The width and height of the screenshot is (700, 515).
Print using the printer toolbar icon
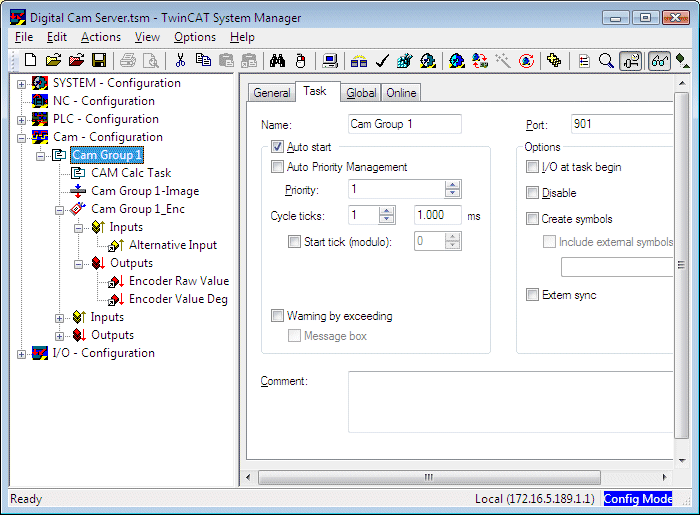tap(128, 60)
